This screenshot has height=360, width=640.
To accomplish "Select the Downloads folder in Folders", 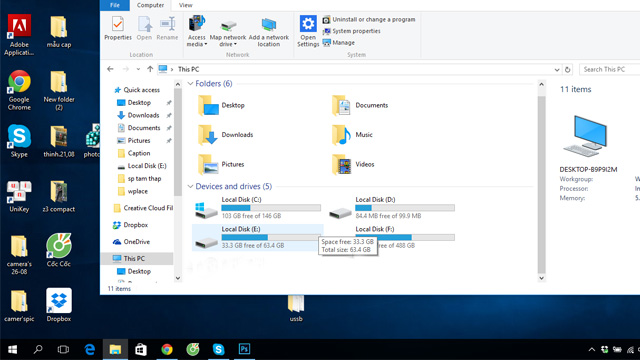I will (226, 135).
